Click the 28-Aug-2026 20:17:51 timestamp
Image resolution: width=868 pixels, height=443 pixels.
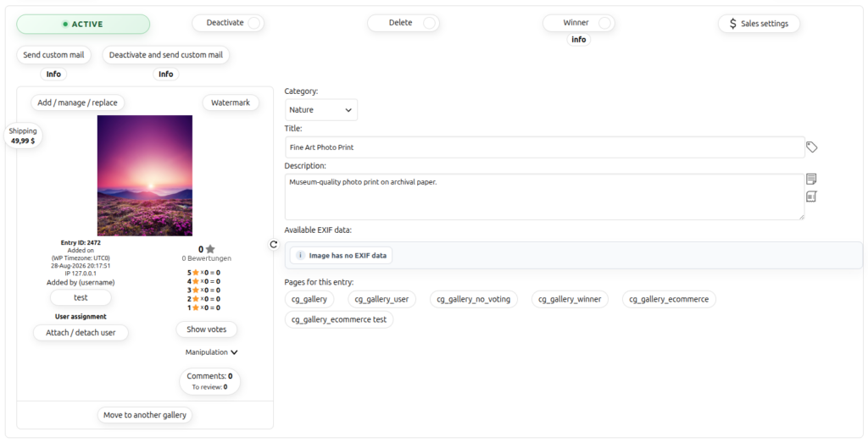tap(81, 266)
